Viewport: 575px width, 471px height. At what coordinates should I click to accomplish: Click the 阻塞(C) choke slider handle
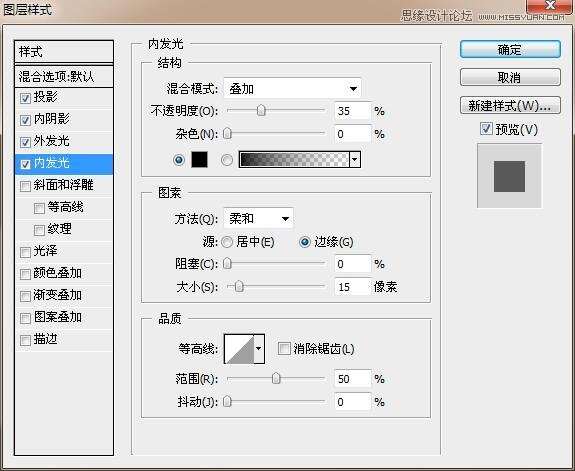227,263
